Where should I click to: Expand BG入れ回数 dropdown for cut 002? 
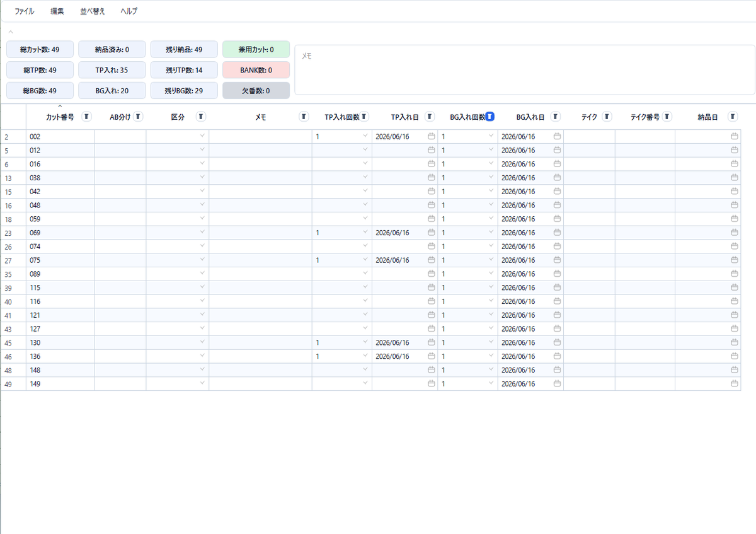tap(491, 136)
